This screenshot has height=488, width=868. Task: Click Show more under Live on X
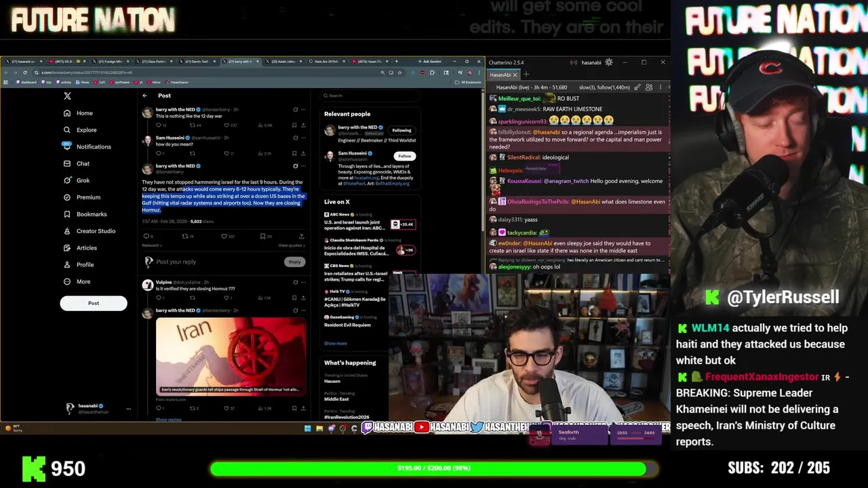pos(335,344)
